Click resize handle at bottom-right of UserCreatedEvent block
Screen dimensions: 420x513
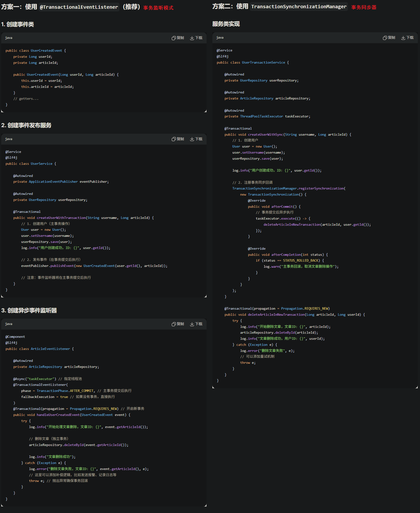click(205, 111)
